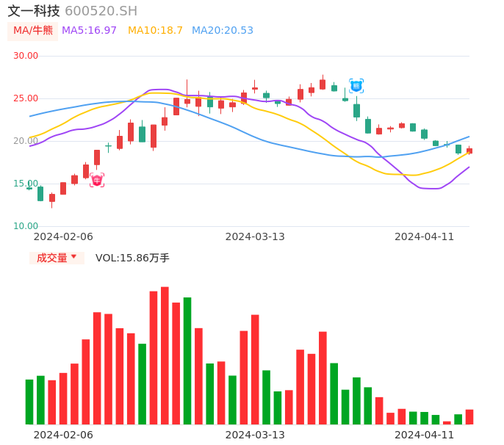Click the 2024-02-06 date label under the volume chart
Viewport: 504px width, 445px height.
63,435
